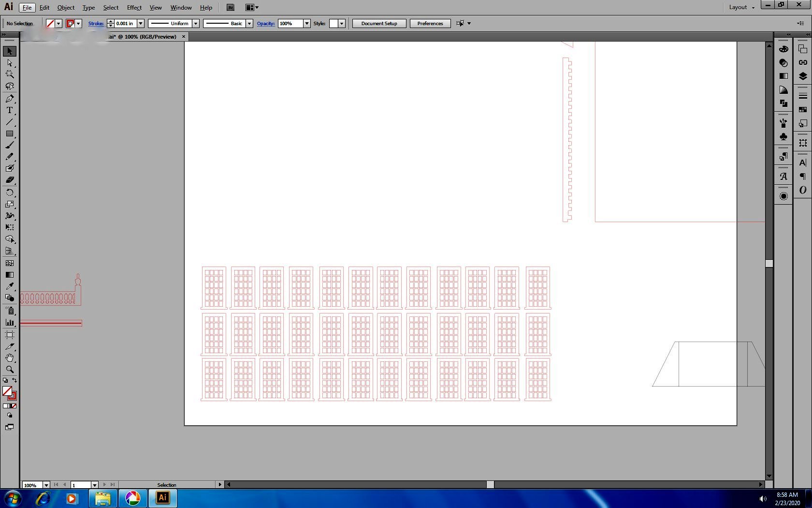The image size is (812, 508).
Task: Select the Blob Brush tool
Action: [10, 168]
